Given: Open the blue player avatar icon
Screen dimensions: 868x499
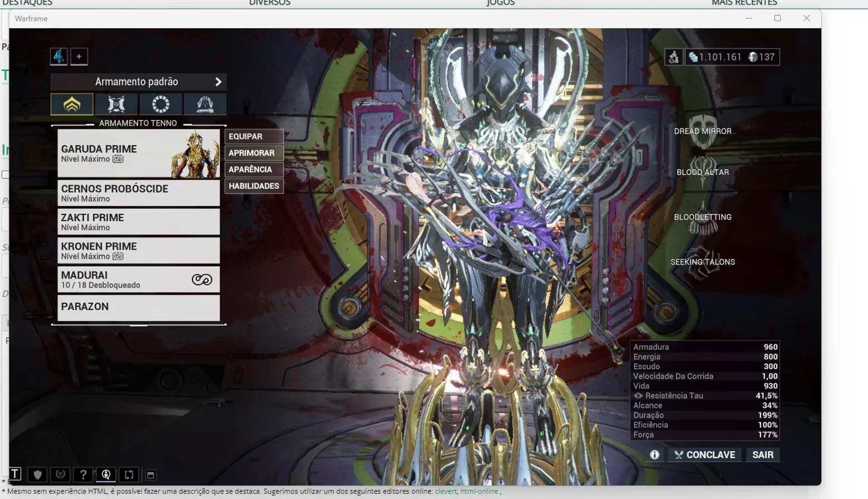Looking at the screenshot, I should [x=58, y=56].
